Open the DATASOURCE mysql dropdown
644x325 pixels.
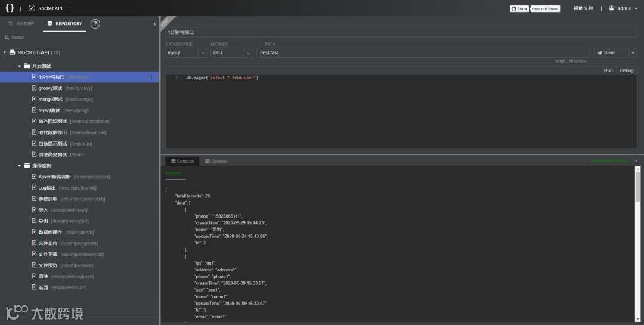186,52
